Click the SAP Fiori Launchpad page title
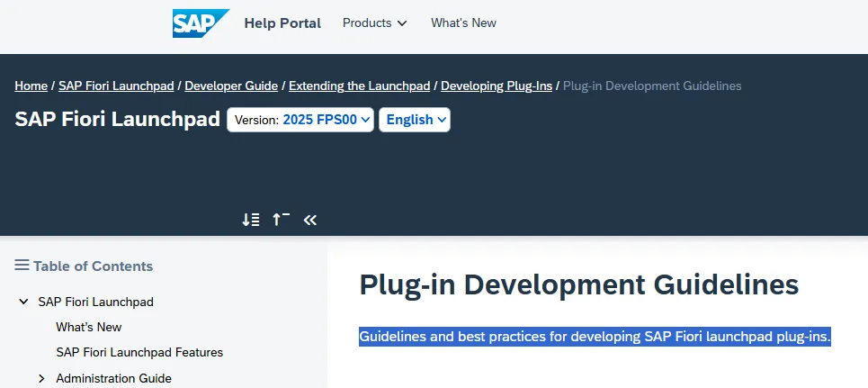 117,119
